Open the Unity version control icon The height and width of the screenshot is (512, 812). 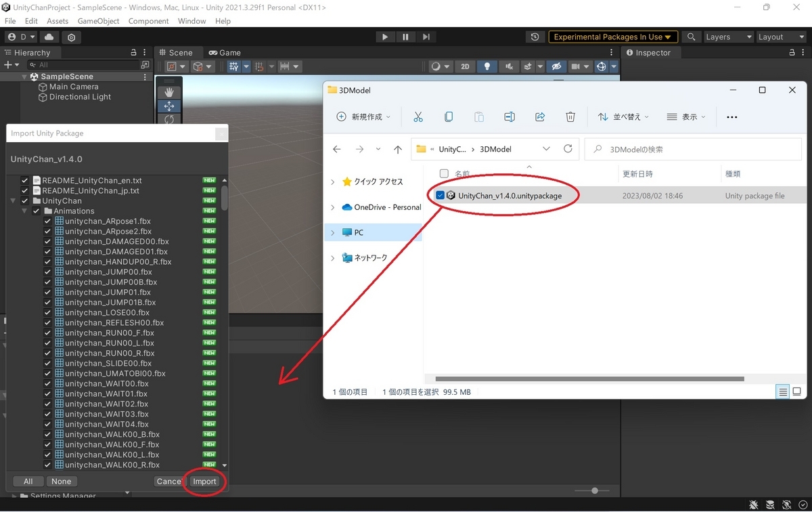(72, 37)
